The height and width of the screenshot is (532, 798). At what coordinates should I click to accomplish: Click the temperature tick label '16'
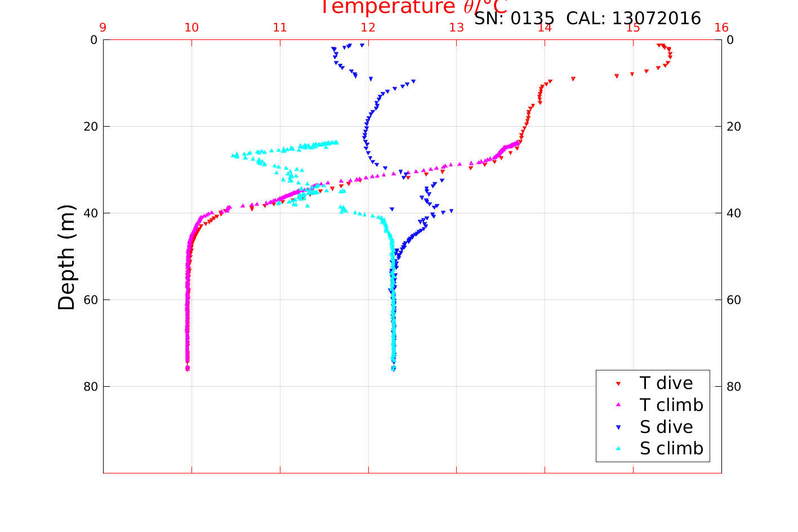tap(721, 28)
